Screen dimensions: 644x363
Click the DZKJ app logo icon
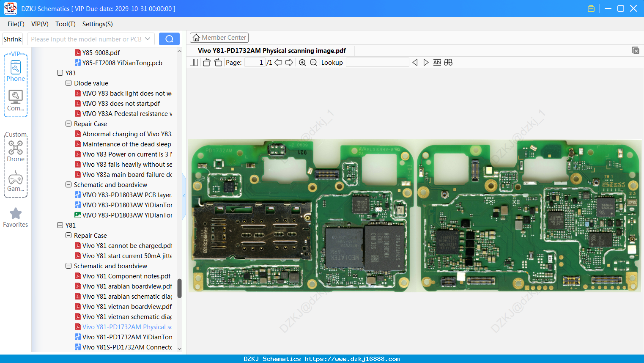click(11, 8)
